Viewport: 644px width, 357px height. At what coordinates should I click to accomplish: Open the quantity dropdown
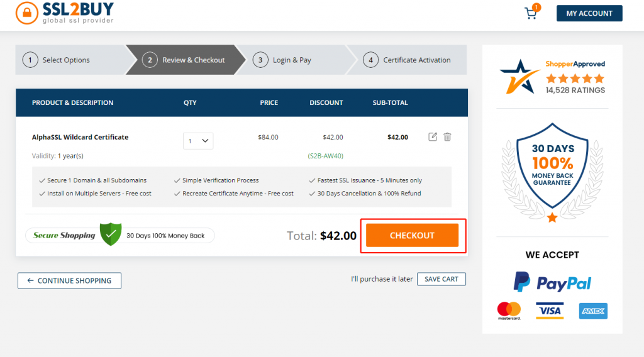tap(198, 141)
